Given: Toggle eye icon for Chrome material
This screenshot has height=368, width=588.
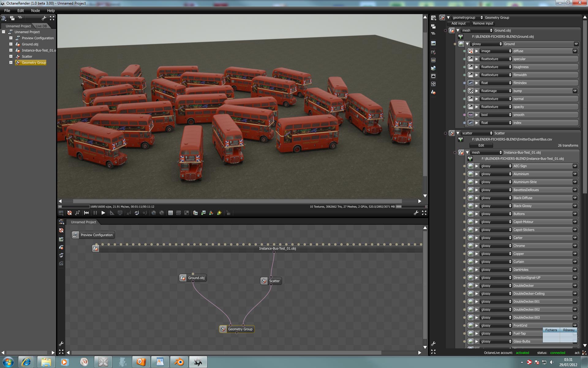Looking at the screenshot, I should (575, 246).
